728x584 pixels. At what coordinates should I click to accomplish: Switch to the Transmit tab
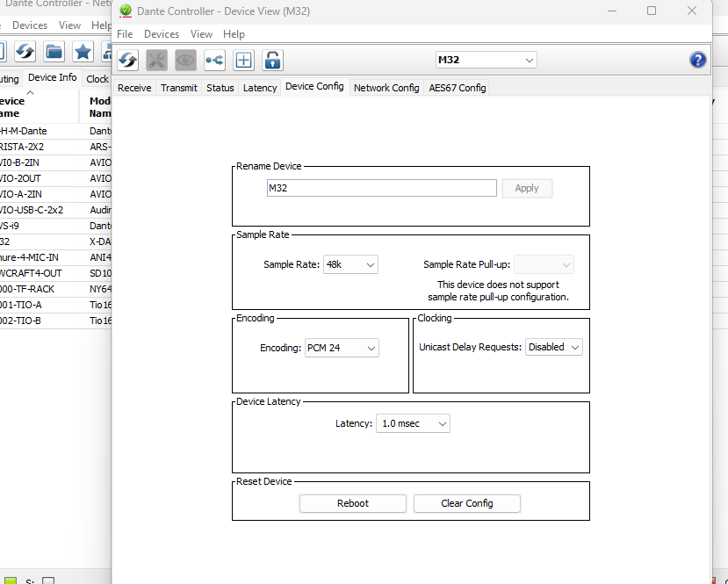click(179, 88)
